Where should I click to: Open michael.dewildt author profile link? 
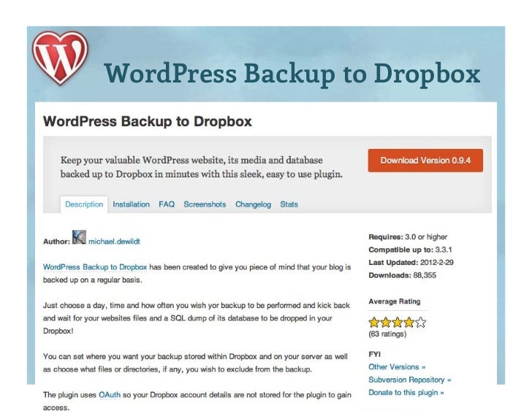[x=114, y=242]
